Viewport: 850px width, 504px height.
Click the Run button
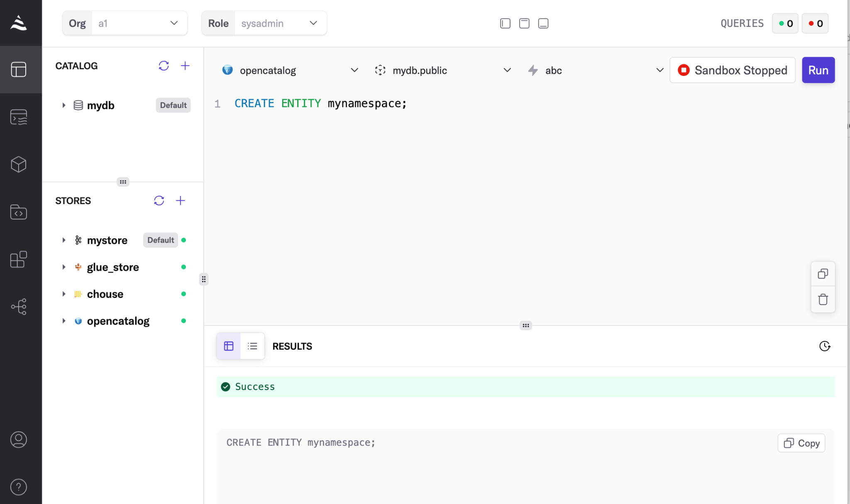click(x=818, y=70)
